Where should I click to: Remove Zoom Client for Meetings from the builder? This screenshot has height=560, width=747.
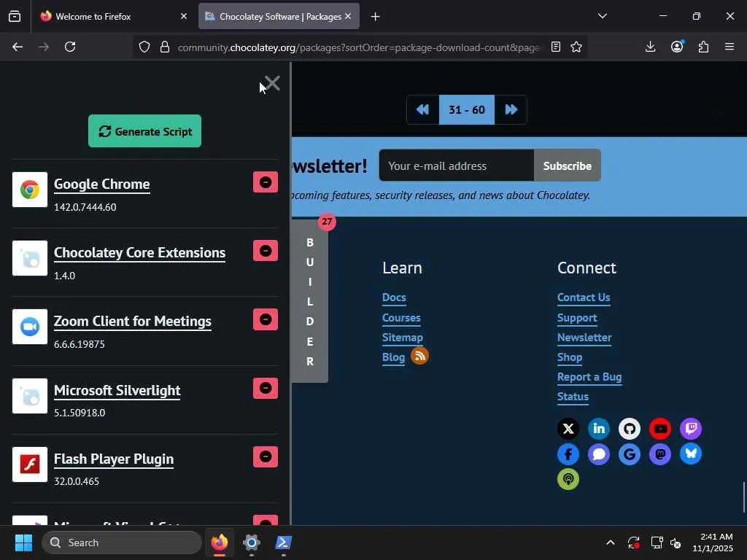tap(266, 319)
